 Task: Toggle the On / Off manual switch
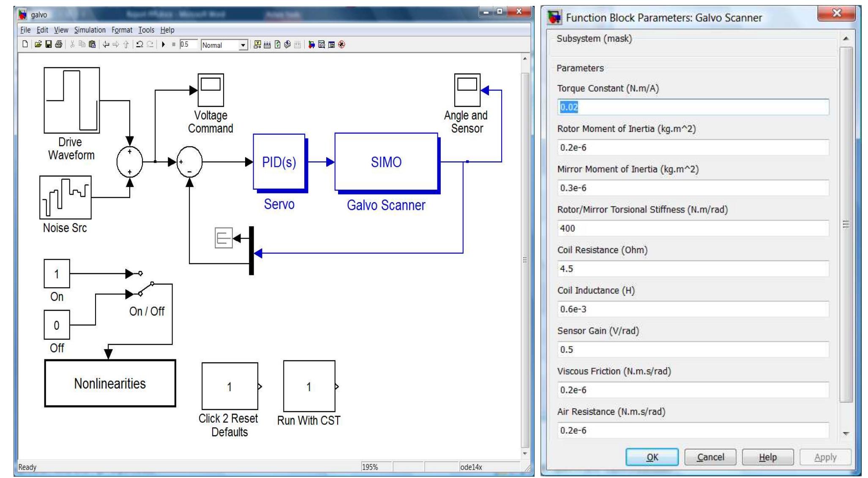click(146, 284)
